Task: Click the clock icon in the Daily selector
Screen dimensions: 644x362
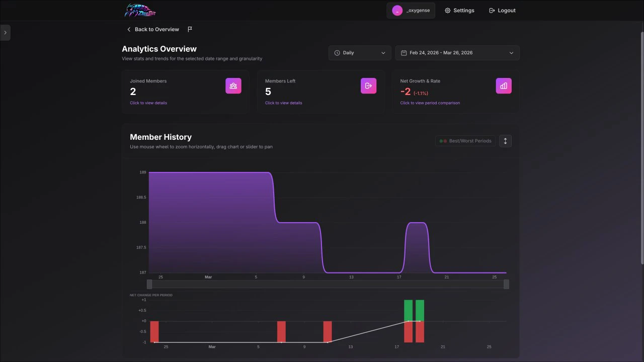Action: tap(337, 52)
